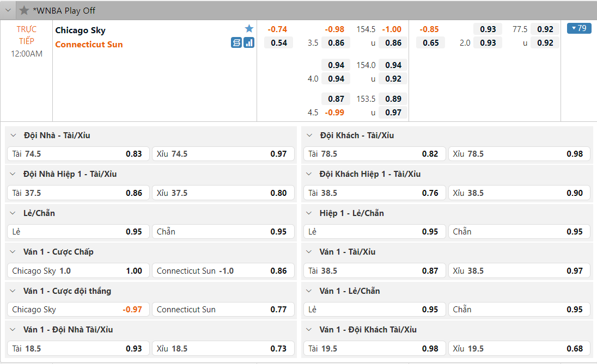597x364 pixels.
Task: Collapse the Đội Khách - Tài/Xỉu section
Action: [x=309, y=135]
